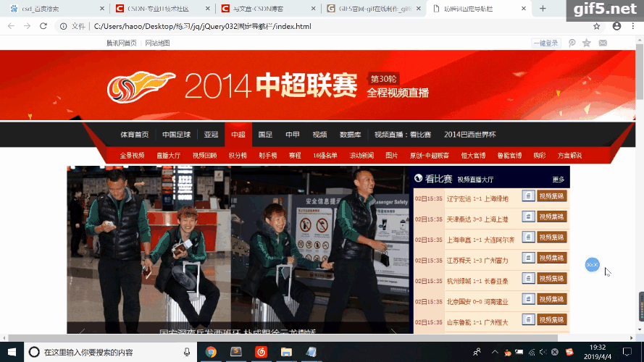Click 视频集锦 for 北京国安 vs 河南建业
The image size is (644, 362).
pos(551,299)
